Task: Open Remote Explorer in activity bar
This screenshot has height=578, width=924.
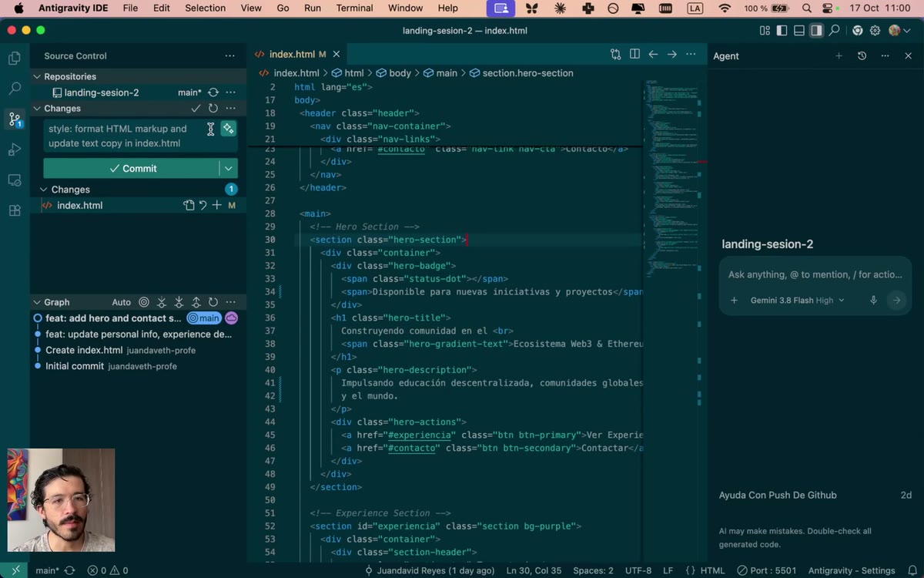Action: [x=14, y=180]
